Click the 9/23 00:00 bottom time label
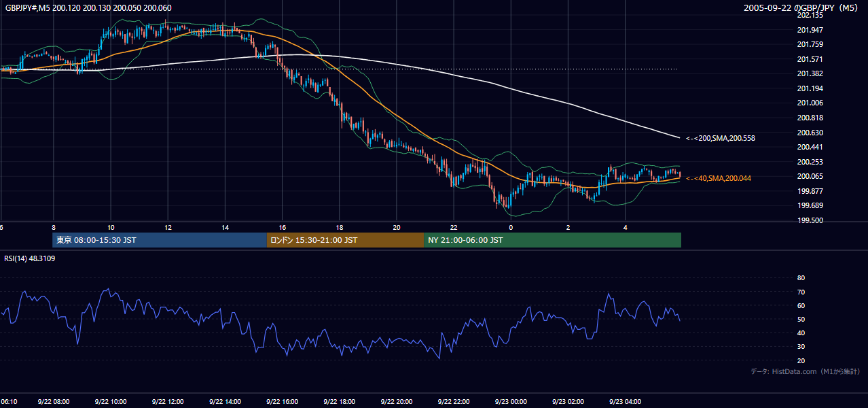Screen dimensions: 868x408 [x=511, y=402]
